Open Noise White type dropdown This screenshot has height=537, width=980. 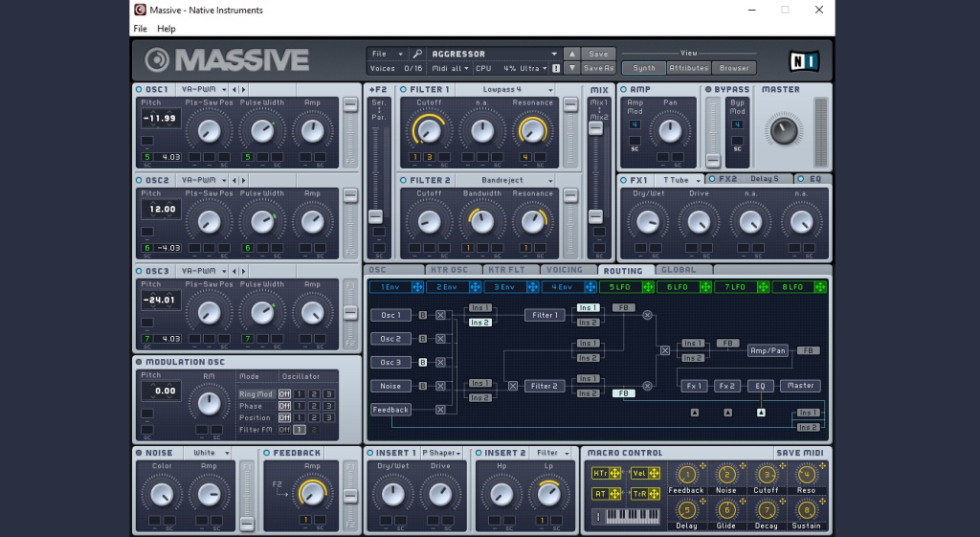pos(209,453)
